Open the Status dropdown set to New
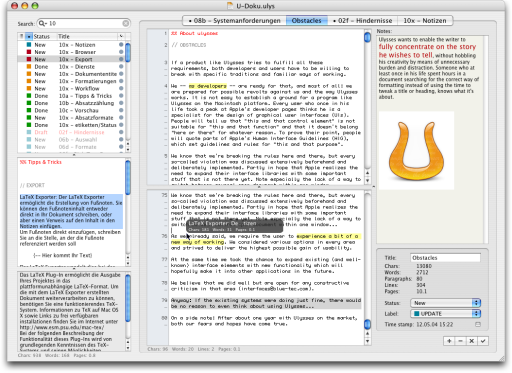This screenshot has height=373, width=512. 445,303
